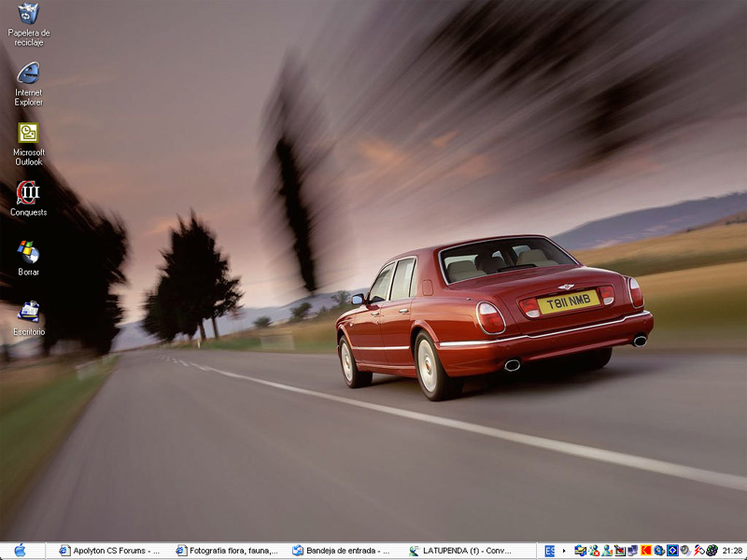Click the red lightning bolt tray icon
The height and width of the screenshot is (560, 747).
(x=698, y=551)
